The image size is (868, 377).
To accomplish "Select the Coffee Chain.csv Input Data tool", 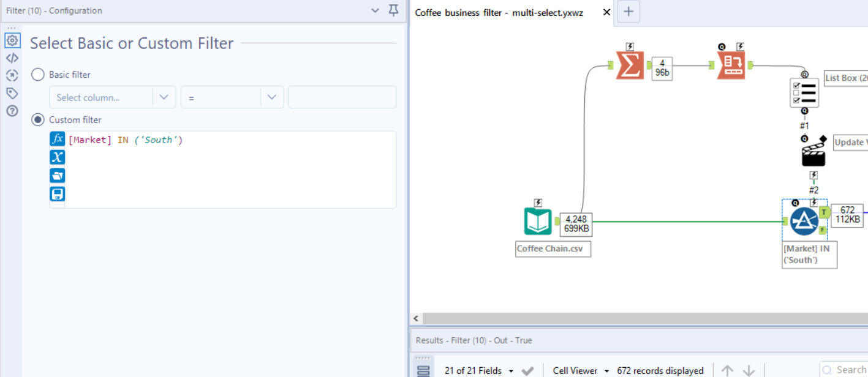I will (537, 220).
